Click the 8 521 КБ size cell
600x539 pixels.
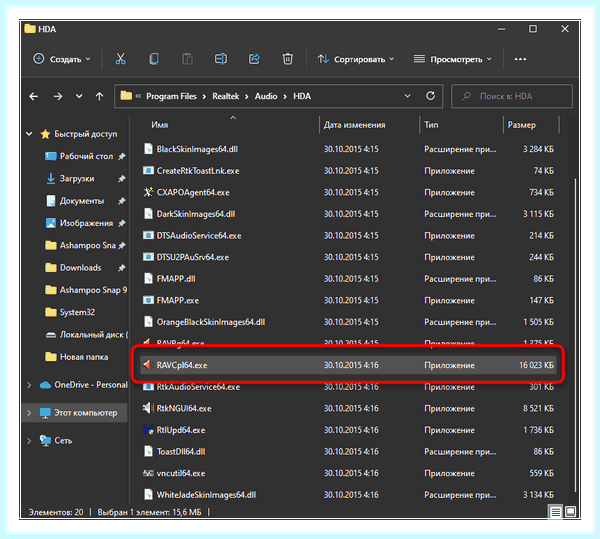point(538,408)
